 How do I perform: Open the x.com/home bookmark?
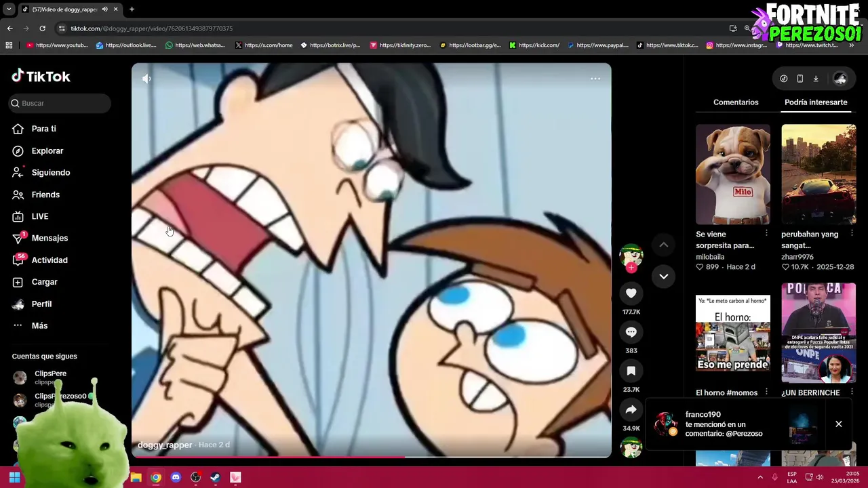click(x=264, y=45)
